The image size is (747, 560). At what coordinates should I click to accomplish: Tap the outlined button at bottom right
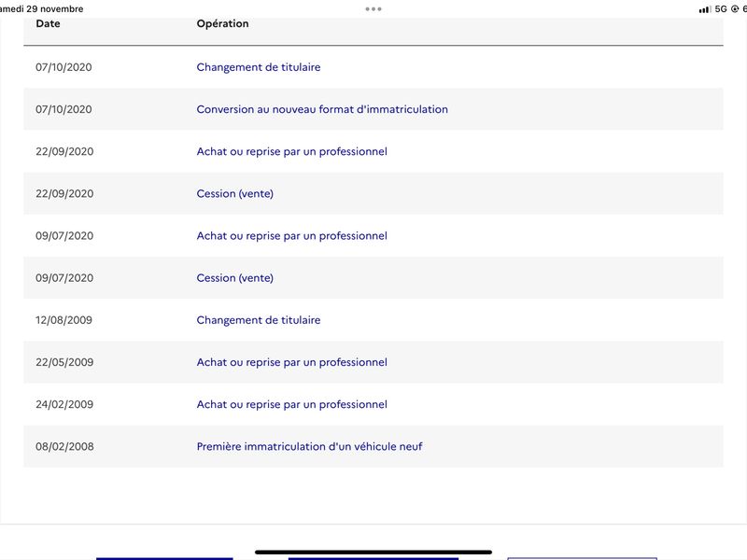[581, 558]
